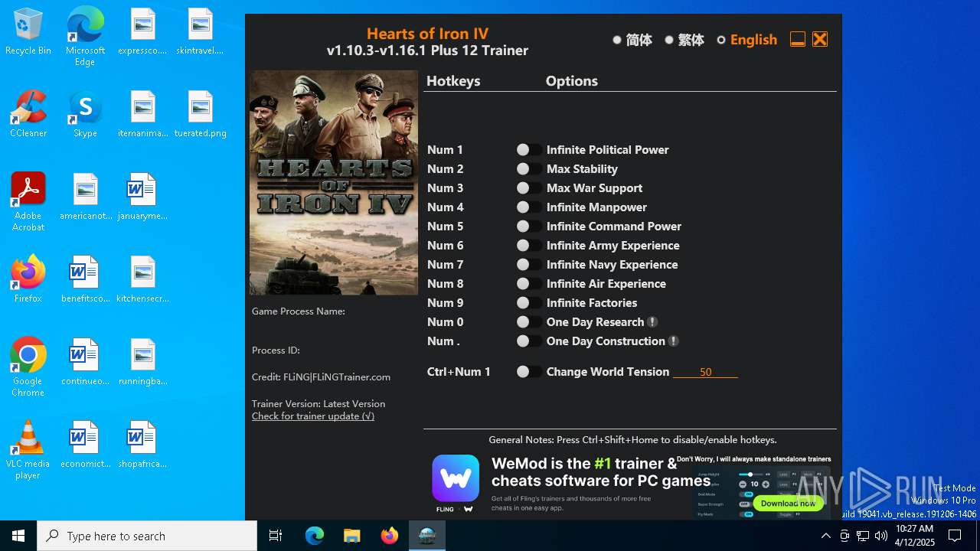Select skintravel image file on desktop

click(x=200, y=32)
